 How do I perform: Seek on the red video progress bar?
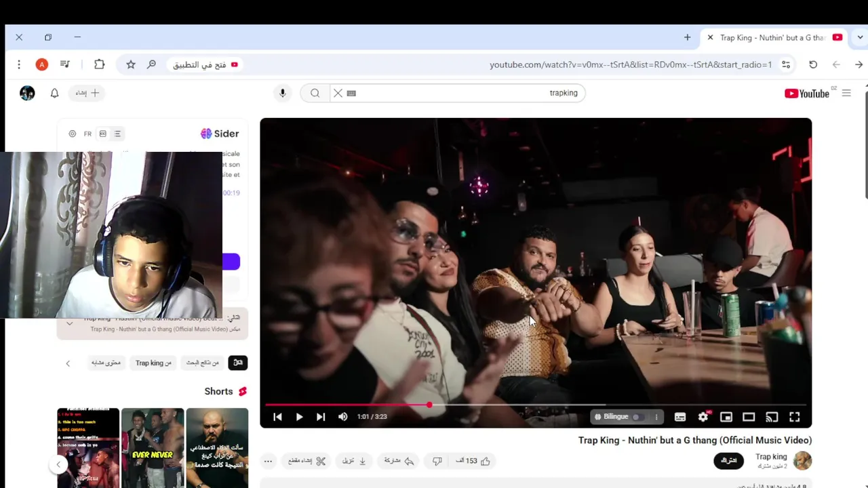click(536, 405)
